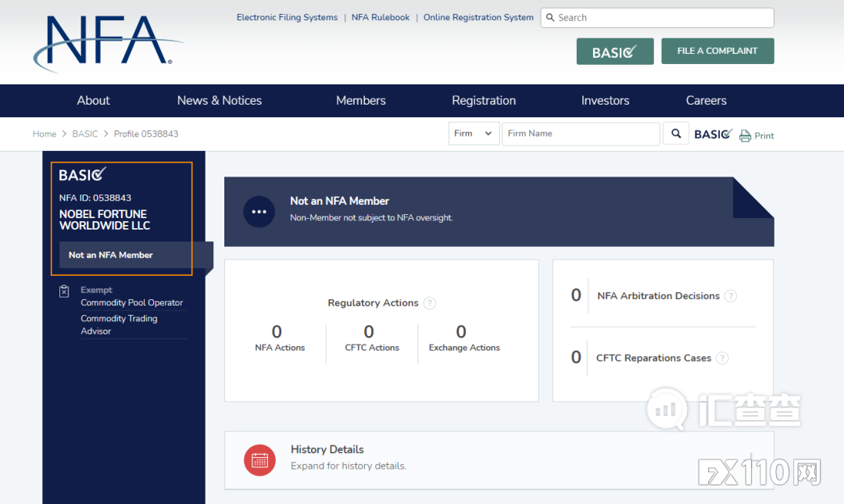Click the magnifier search button beside Firm Name
The width and height of the screenshot is (844, 504).
coord(676,134)
